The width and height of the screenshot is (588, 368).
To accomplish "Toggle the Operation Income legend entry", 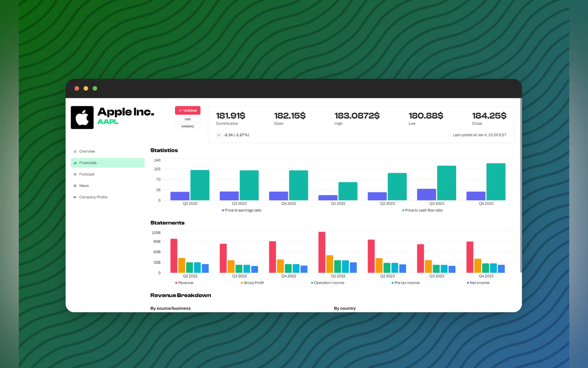I will tap(327, 283).
